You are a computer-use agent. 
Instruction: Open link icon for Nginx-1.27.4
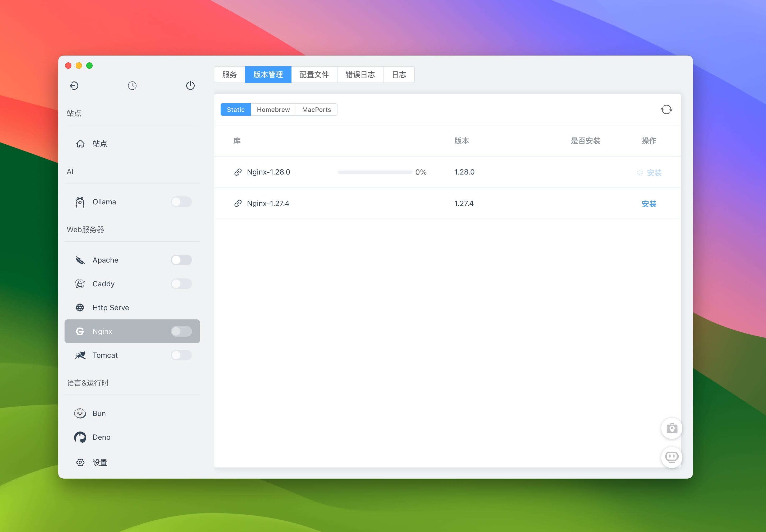(x=238, y=203)
